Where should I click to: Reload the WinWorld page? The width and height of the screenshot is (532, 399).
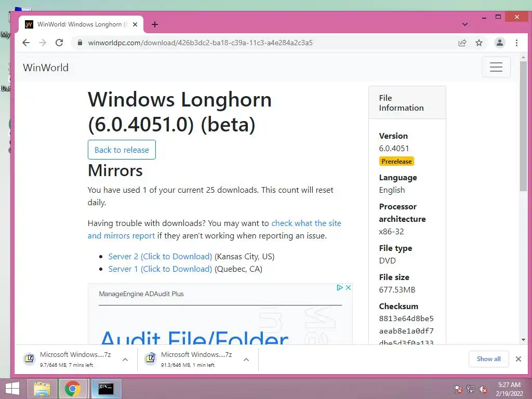(59, 43)
